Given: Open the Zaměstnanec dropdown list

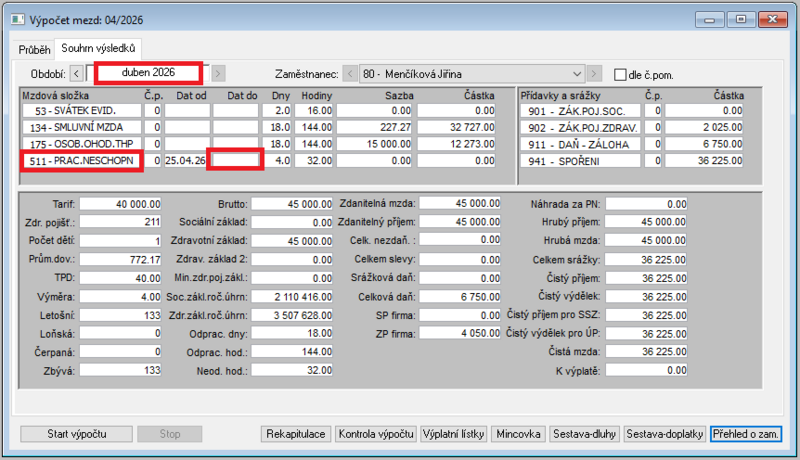Looking at the screenshot, I should coord(577,74).
